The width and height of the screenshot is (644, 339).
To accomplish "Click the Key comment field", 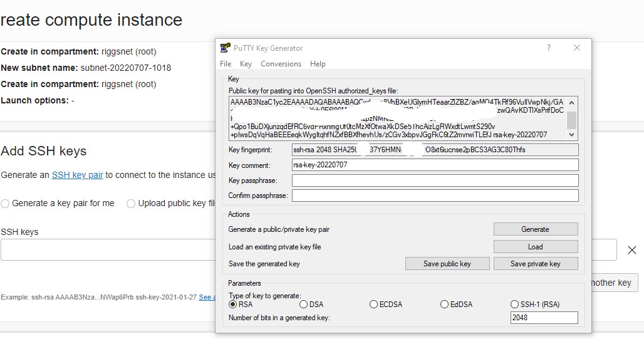I will [x=435, y=165].
